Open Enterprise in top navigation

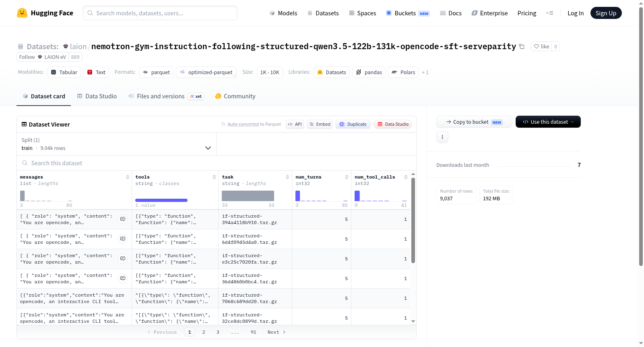[x=489, y=13]
